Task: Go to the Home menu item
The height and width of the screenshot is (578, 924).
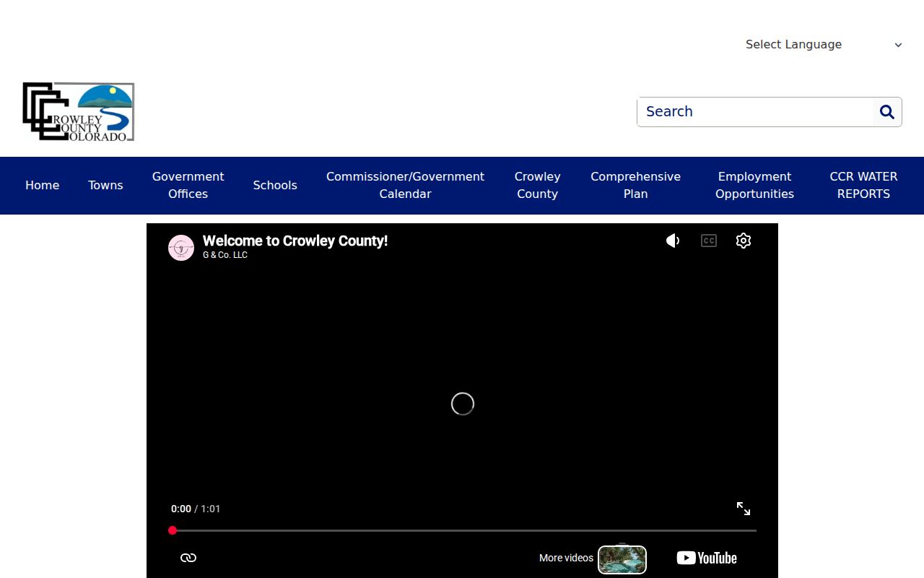Action: [43, 186]
